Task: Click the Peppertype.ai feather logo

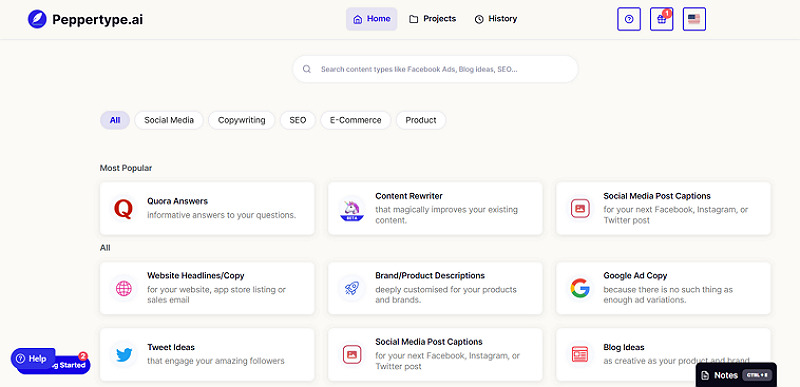Action: (37, 19)
